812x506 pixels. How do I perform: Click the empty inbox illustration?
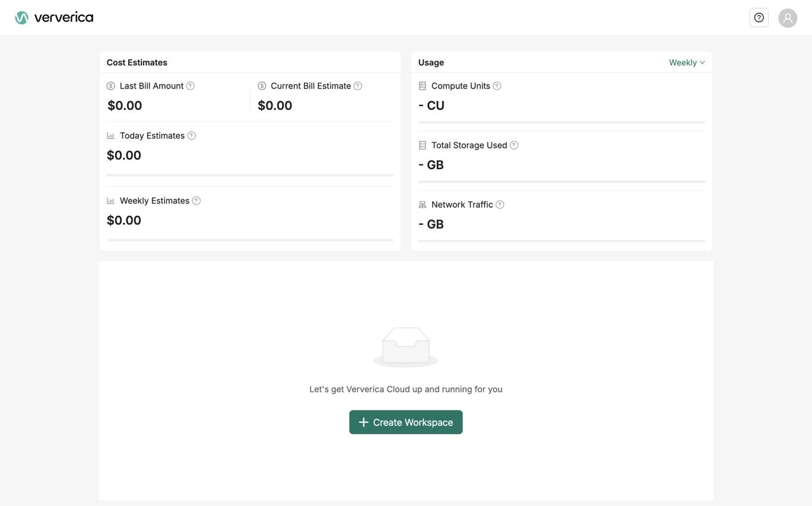point(406,348)
